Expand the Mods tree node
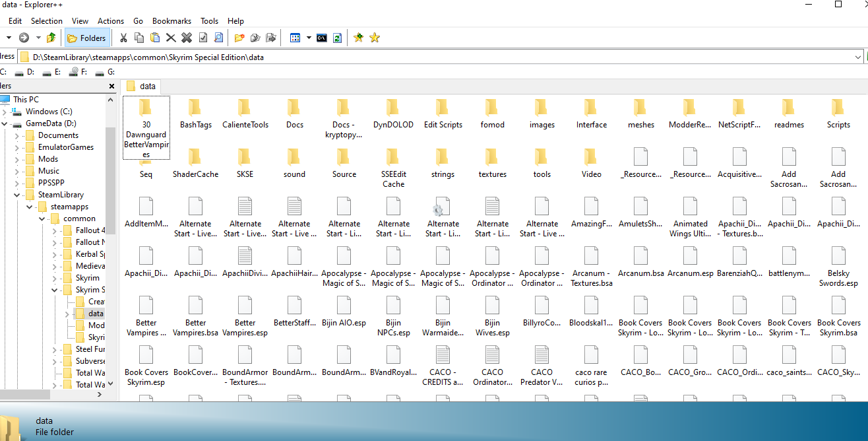Viewport: 868px width, 441px height. tap(17, 159)
